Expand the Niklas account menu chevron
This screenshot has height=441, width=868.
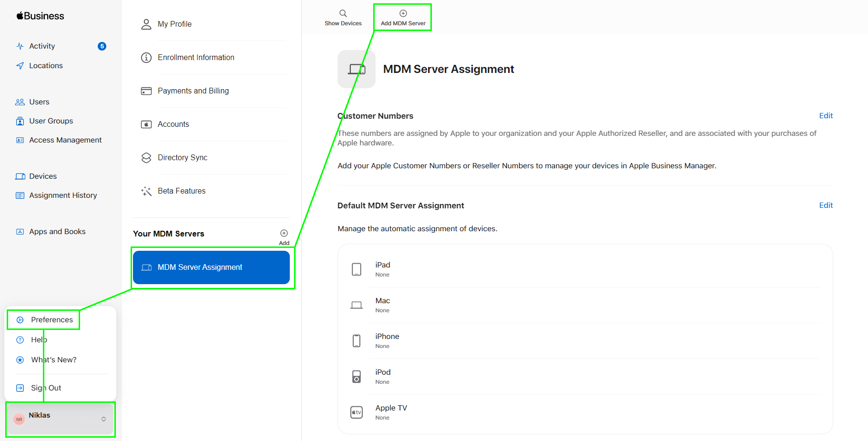pos(103,419)
